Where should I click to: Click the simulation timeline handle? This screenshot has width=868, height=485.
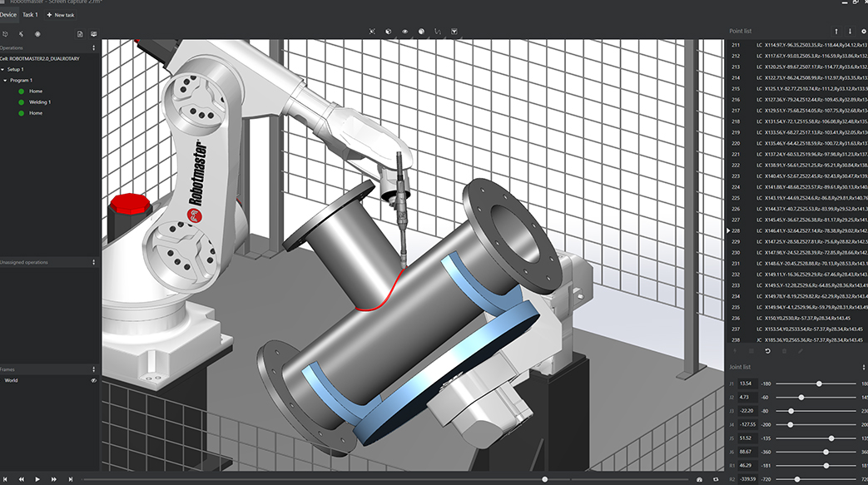545,479
